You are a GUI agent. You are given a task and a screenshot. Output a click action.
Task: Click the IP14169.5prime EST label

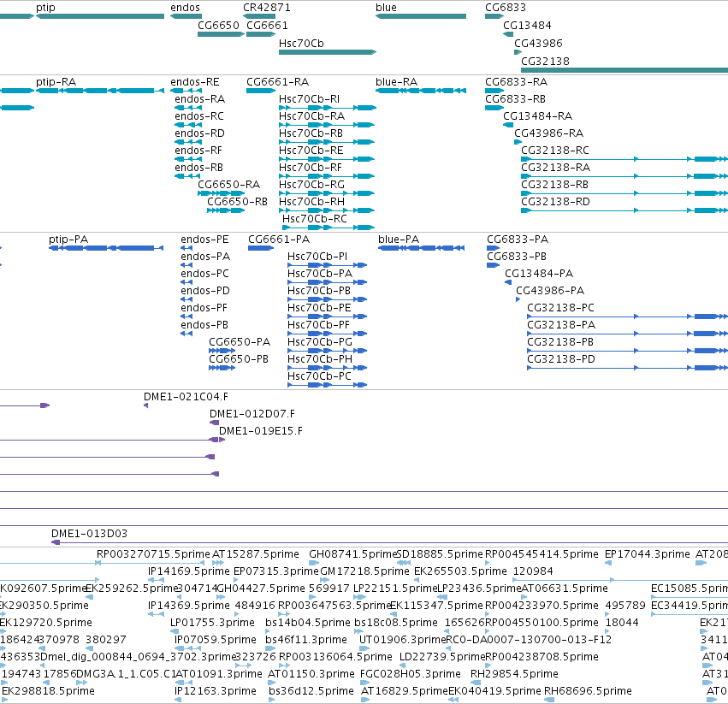[x=189, y=571]
